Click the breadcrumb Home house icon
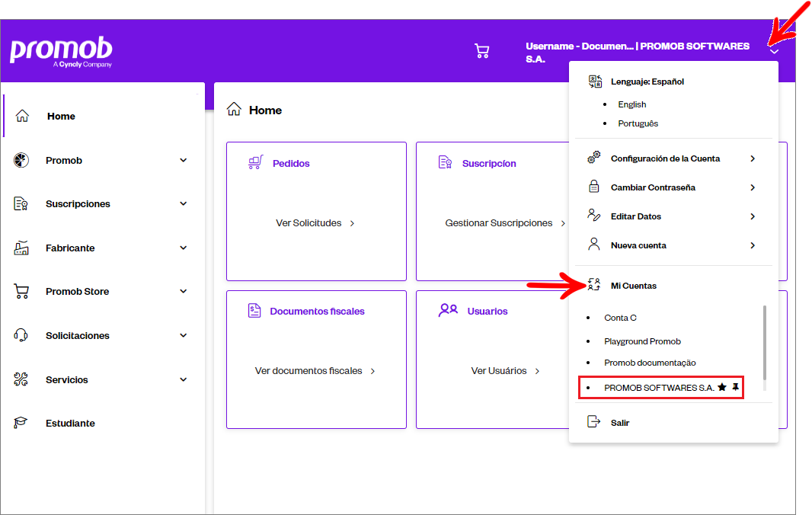 234,109
